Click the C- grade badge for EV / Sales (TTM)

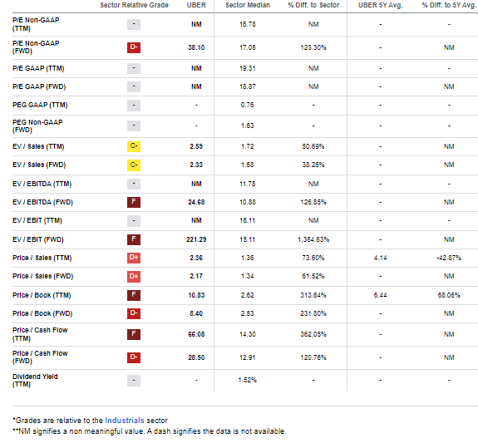134,146
